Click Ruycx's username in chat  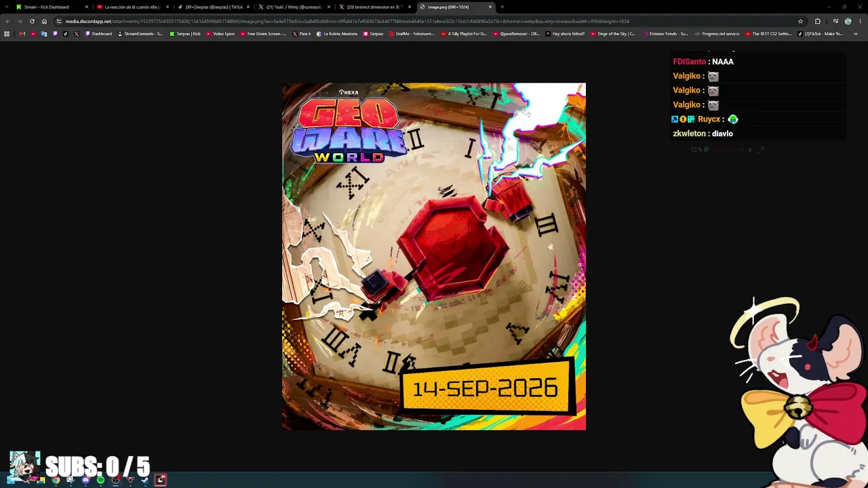[709, 119]
